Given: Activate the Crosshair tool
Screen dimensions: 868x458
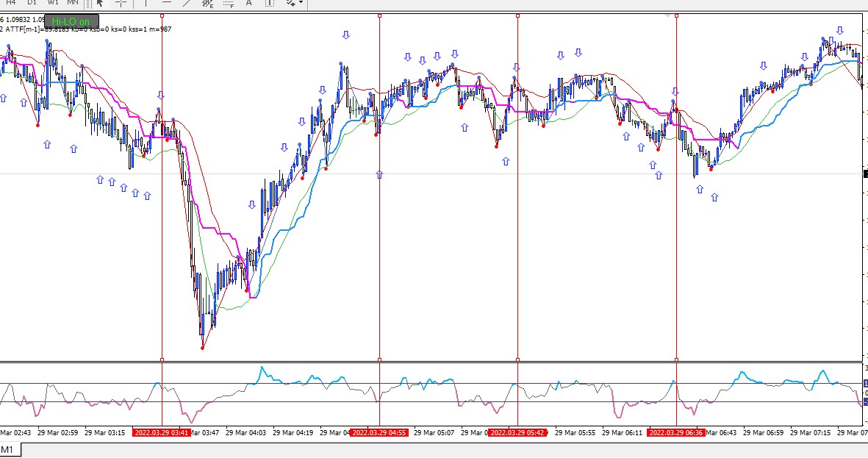Looking at the screenshot, I should click(x=121, y=3).
